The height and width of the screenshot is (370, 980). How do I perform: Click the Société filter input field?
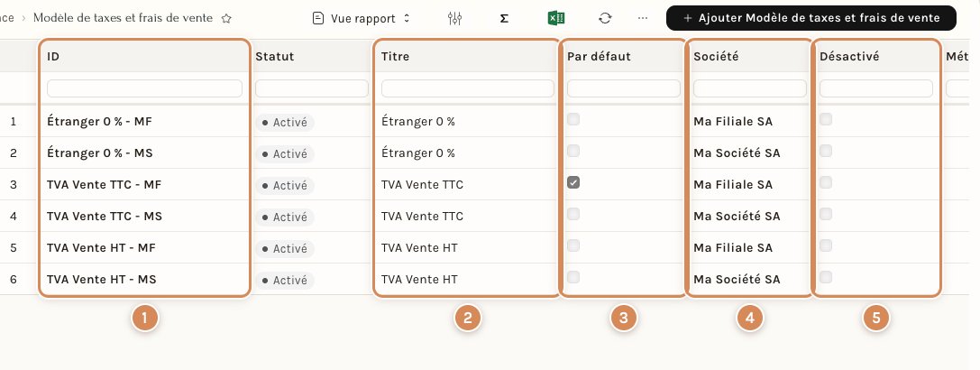[750, 88]
